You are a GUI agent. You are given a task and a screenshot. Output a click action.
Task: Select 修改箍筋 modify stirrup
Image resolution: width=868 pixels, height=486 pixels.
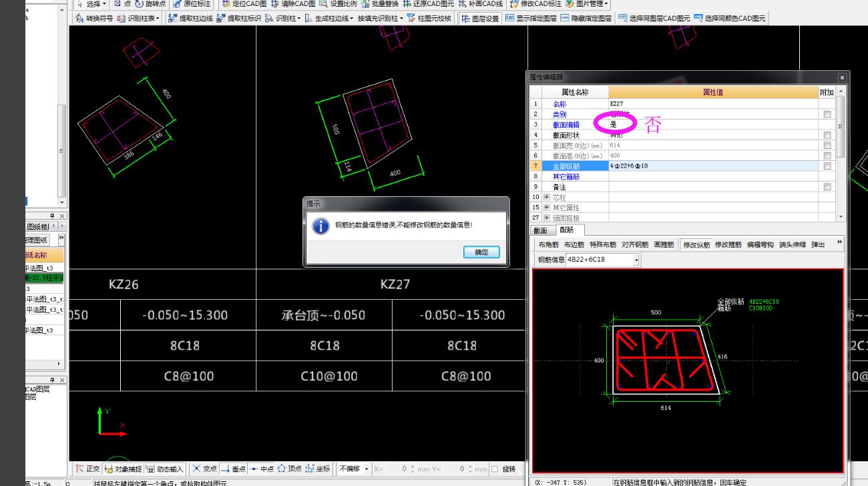[x=728, y=245]
